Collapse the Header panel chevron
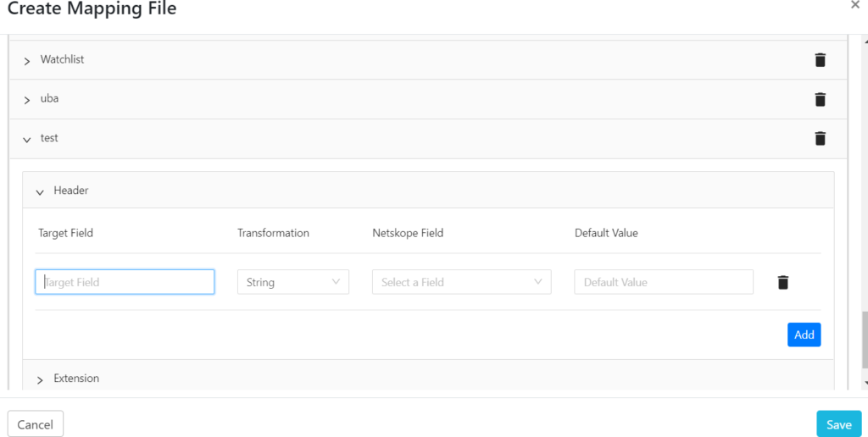 point(40,192)
